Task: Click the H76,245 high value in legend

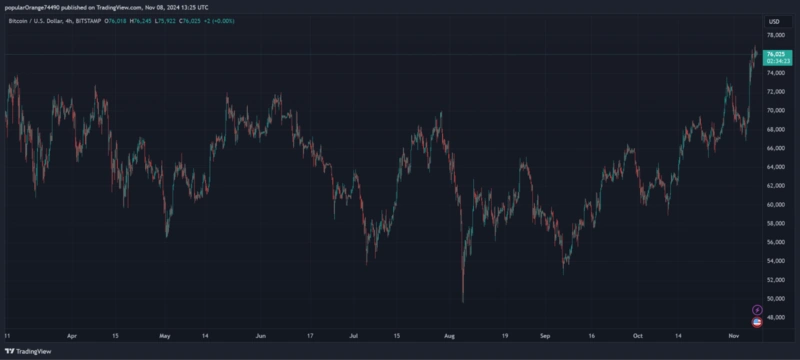Action: (140, 21)
